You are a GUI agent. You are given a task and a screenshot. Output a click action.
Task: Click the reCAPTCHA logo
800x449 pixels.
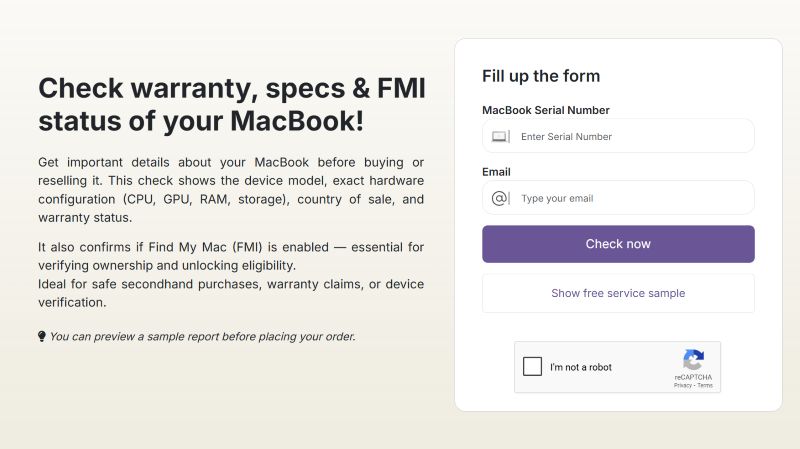pyautogui.click(x=693, y=360)
